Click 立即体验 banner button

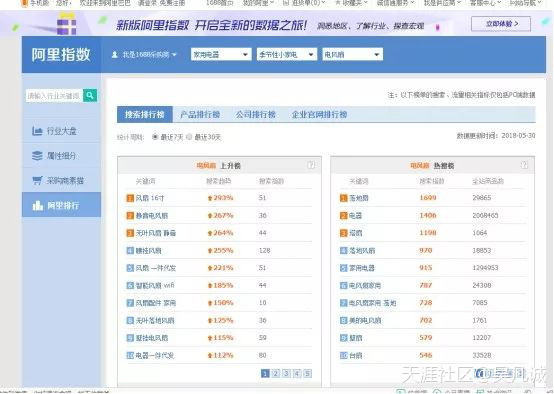[x=501, y=24]
